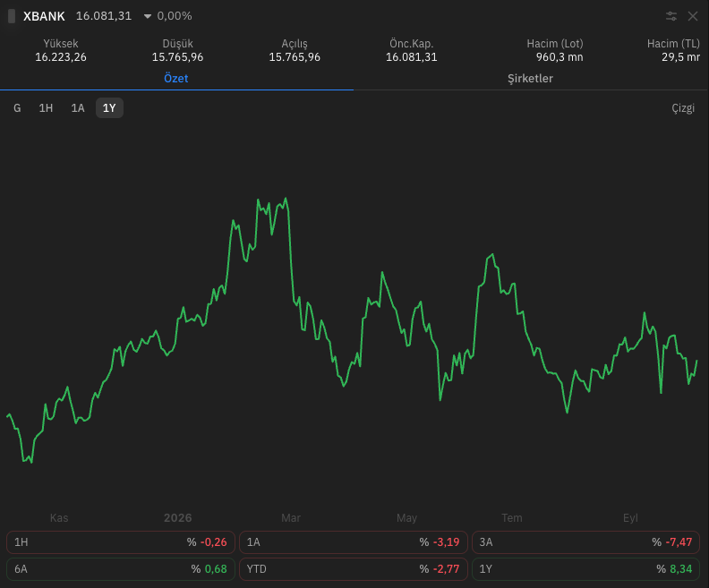
Task: Click the Hacim (Lot) value 960,3 mn
Action: click(560, 57)
